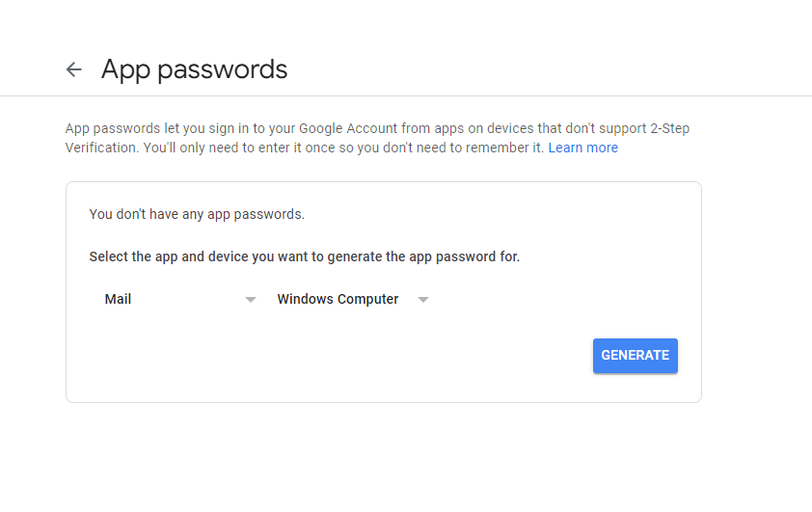Go back using the left arrow icon

(74, 69)
